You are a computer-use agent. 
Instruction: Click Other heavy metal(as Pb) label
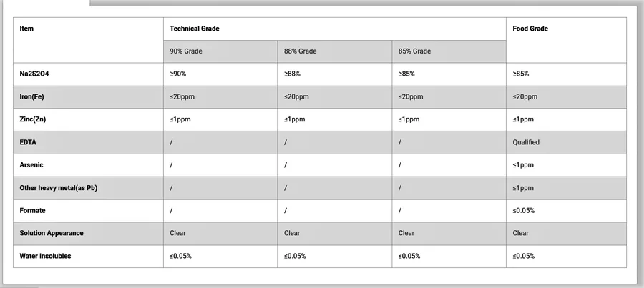point(59,188)
